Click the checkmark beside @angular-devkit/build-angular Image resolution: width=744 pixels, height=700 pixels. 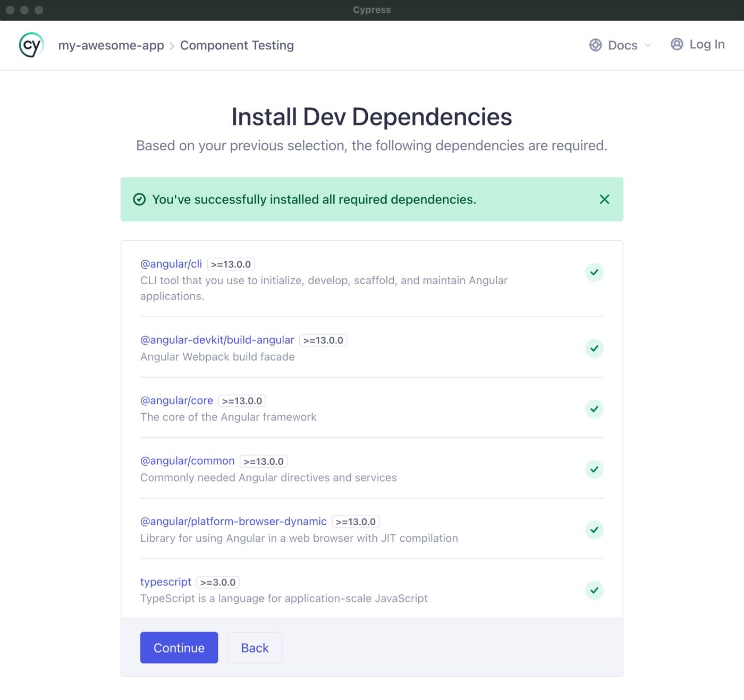pos(594,348)
